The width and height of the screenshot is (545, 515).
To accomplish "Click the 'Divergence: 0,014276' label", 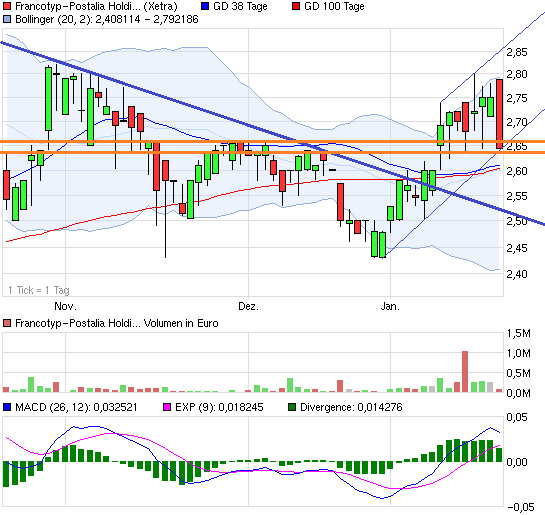I will (x=351, y=407).
